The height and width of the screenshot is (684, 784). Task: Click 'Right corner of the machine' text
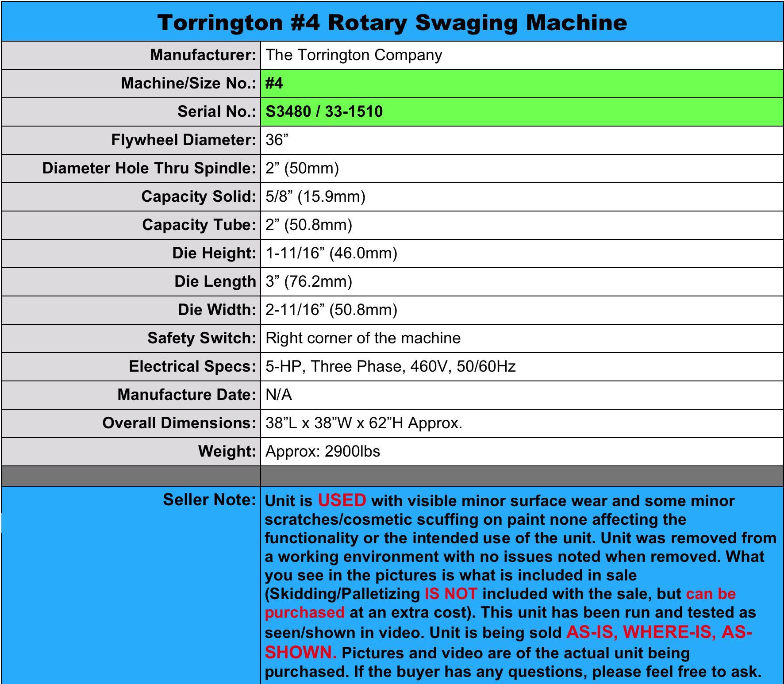[363, 338]
